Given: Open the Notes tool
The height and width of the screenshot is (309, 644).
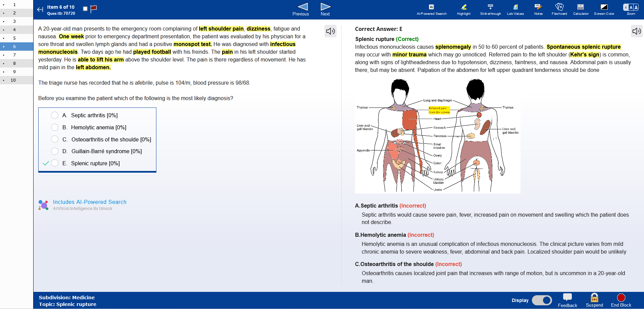Looking at the screenshot, I should click(x=538, y=10).
